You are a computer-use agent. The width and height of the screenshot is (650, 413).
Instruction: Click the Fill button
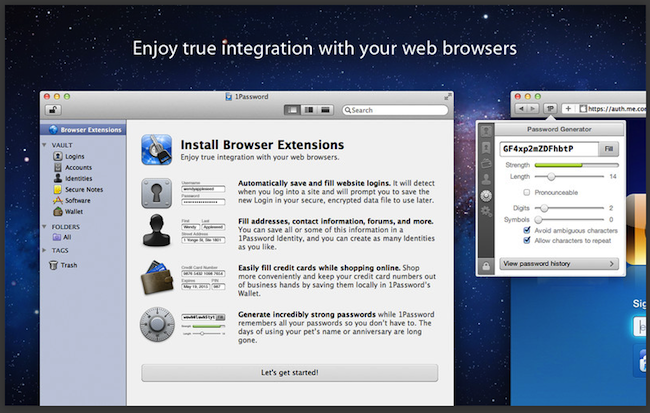coord(609,149)
